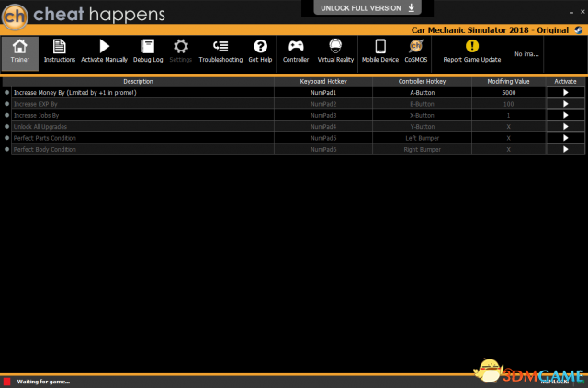Viewport: 588px width, 388px height.
Task: Activate Perfect Parts Condition cheat
Action: tap(566, 138)
